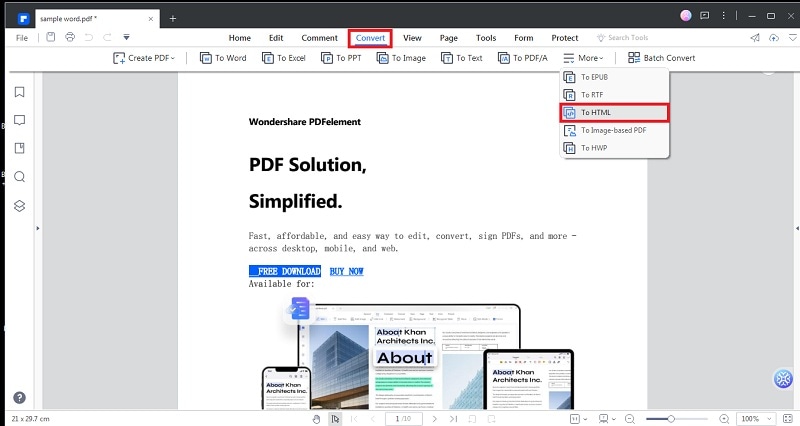Viewport: 800px width, 426px height.
Task: Open the page Thumbnails sidebar panel
Action: (19, 148)
